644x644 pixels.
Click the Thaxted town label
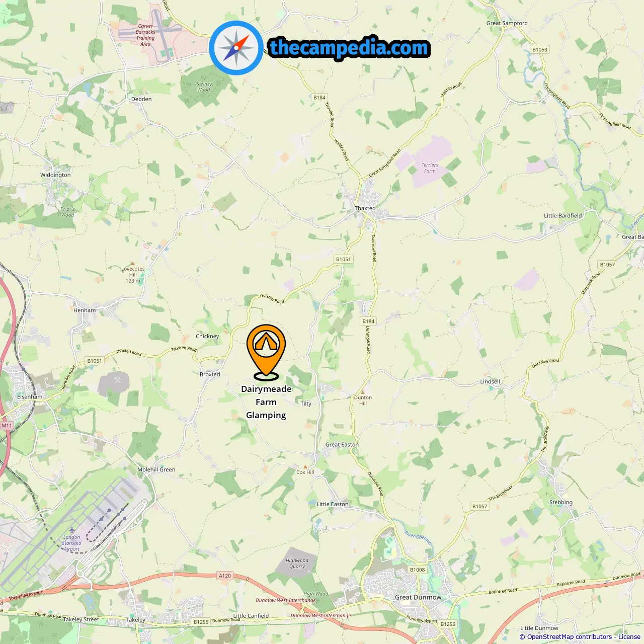click(365, 208)
